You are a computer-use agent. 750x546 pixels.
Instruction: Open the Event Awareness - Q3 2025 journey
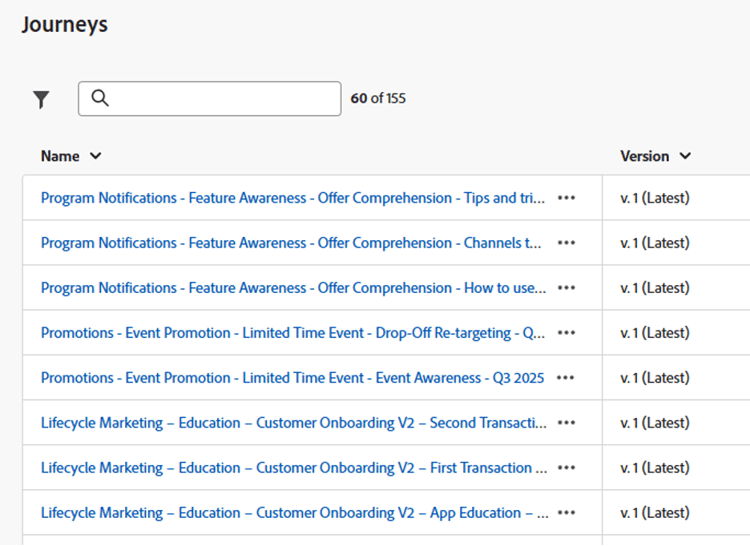click(292, 378)
